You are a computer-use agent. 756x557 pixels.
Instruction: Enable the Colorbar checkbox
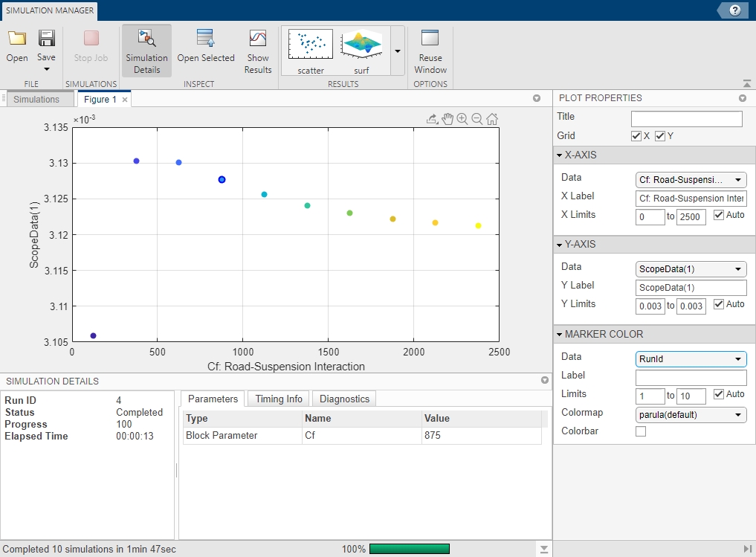point(641,431)
